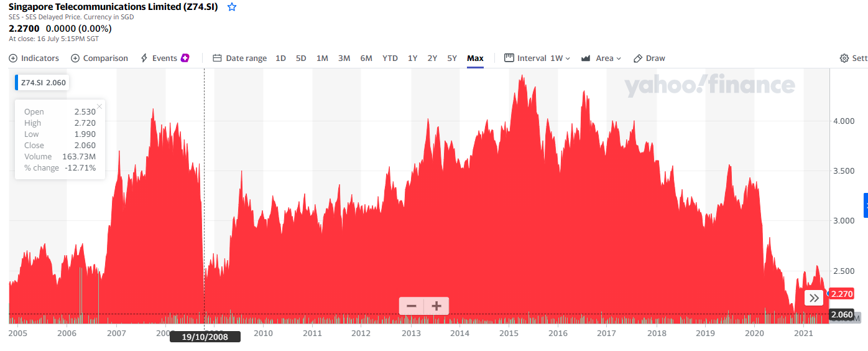
Task: Click the 3.000 price axis label
Action: (x=843, y=221)
